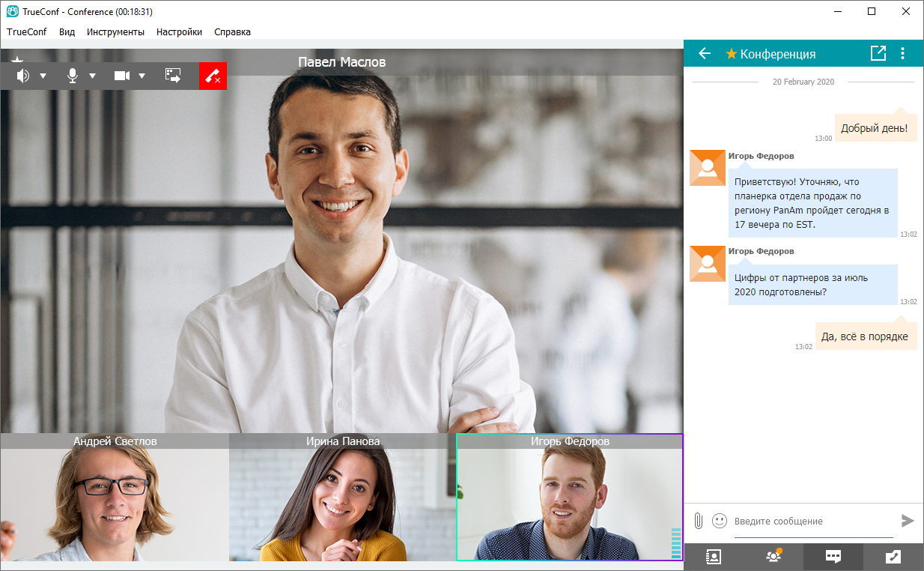End the call with the red hang-up button
The image size is (924, 571).
point(213,76)
